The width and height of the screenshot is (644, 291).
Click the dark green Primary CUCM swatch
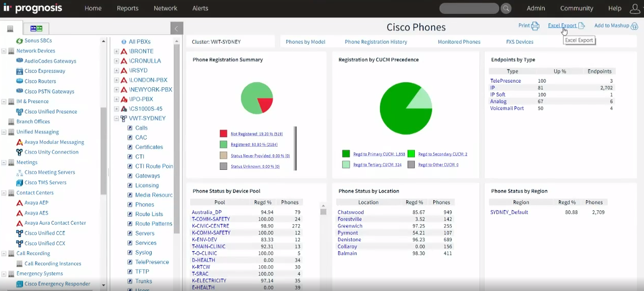pyautogui.click(x=346, y=154)
